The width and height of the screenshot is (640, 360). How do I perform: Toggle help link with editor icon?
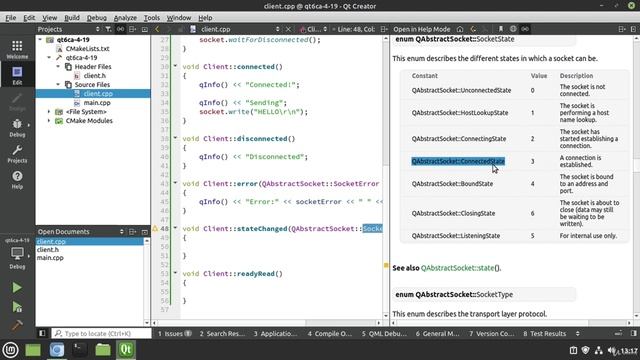click(x=525, y=29)
